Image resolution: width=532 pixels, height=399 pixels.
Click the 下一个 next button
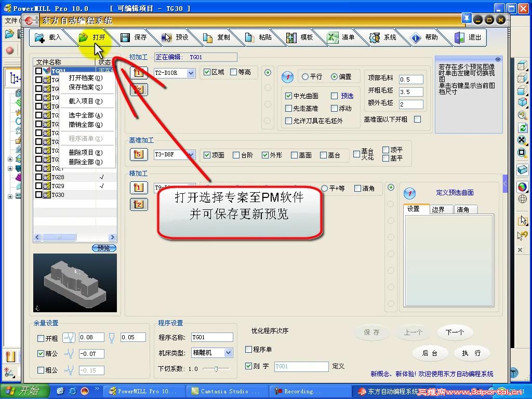tap(455, 332)
